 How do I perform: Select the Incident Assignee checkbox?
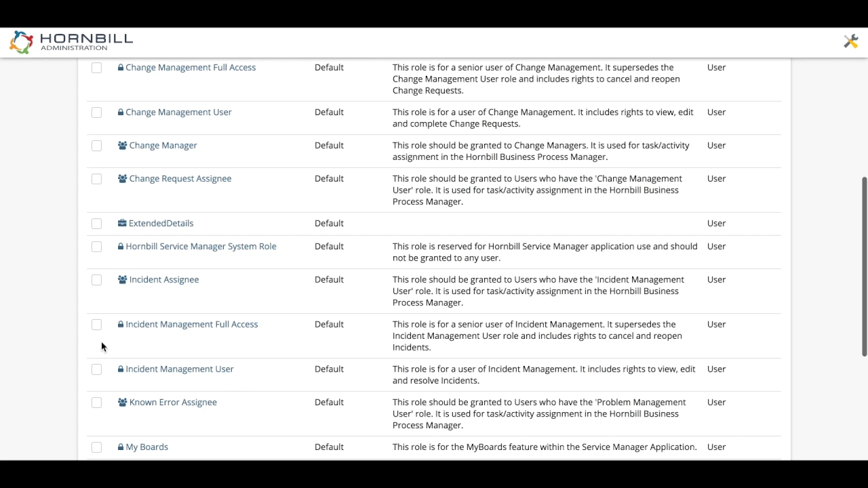(x=96, y=280)
